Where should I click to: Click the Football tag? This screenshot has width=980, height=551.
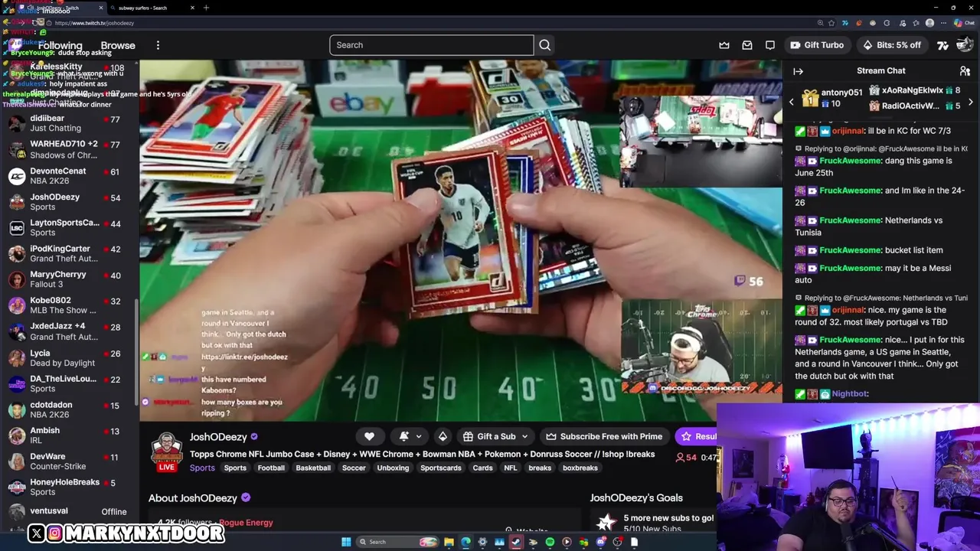pos(271,468)
